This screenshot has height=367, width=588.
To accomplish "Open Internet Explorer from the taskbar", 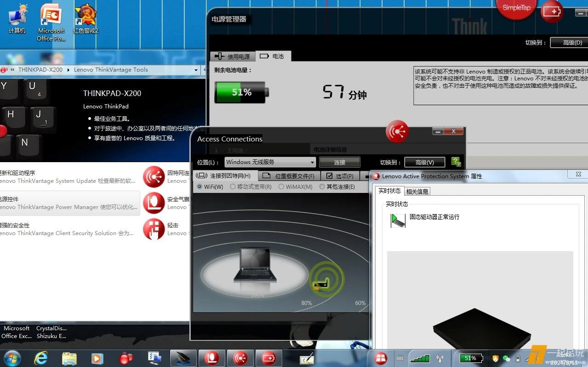I will 41,358.
